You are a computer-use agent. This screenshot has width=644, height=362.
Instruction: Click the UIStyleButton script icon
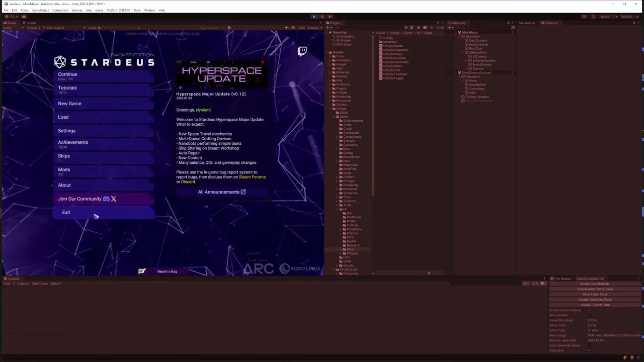(381, 46)
